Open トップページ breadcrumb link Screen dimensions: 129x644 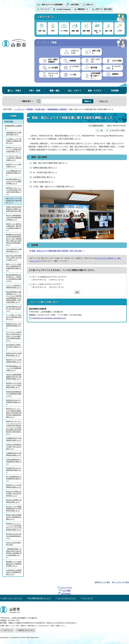19,109
